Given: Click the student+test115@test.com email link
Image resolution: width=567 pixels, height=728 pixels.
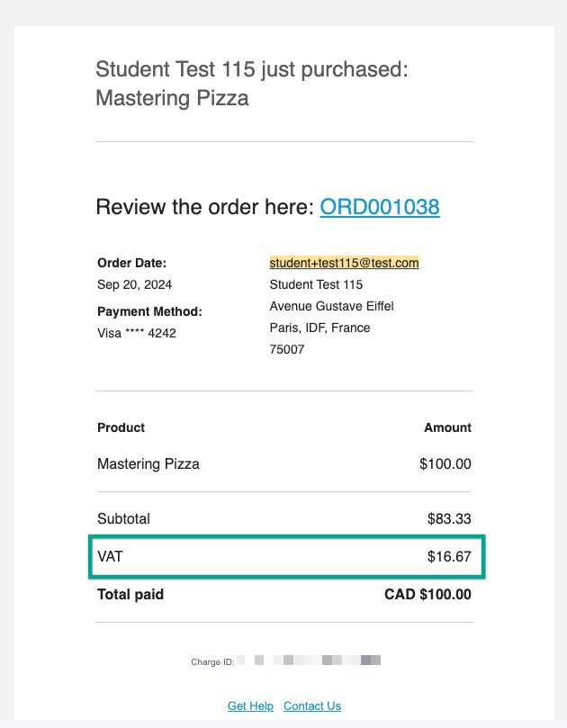Looking at the screenshot, I should tap(344, 263).
